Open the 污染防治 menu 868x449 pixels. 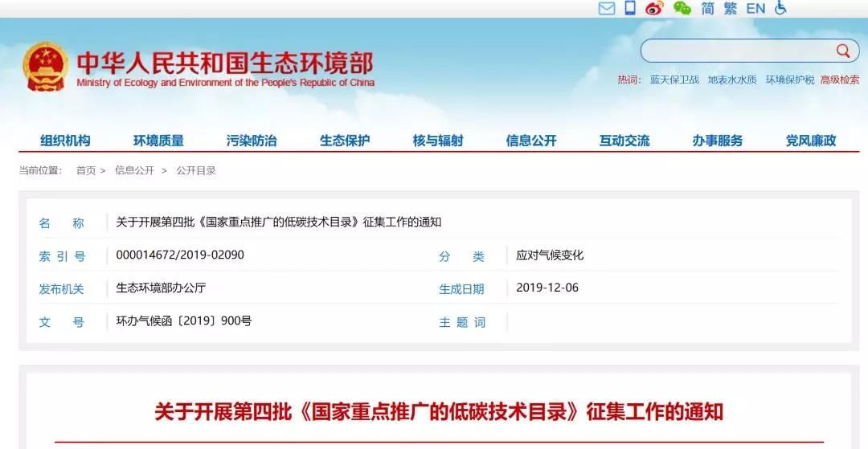click(252, 141)
